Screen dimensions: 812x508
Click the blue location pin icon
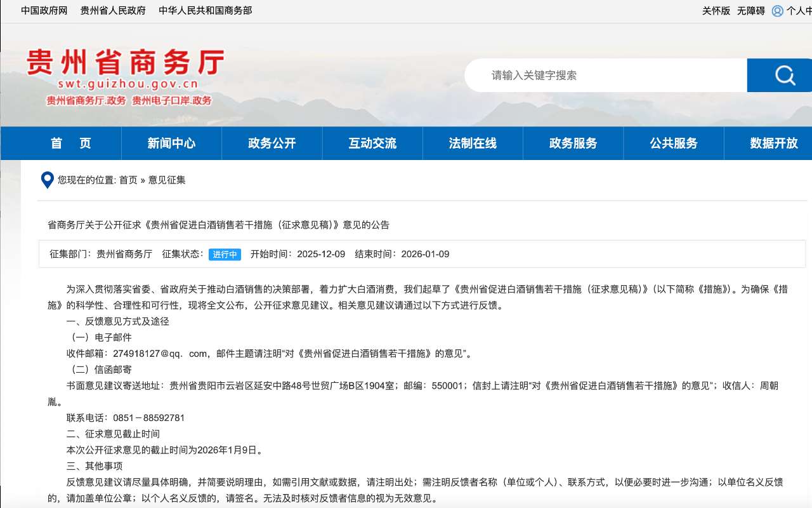[x=47, y=180]
